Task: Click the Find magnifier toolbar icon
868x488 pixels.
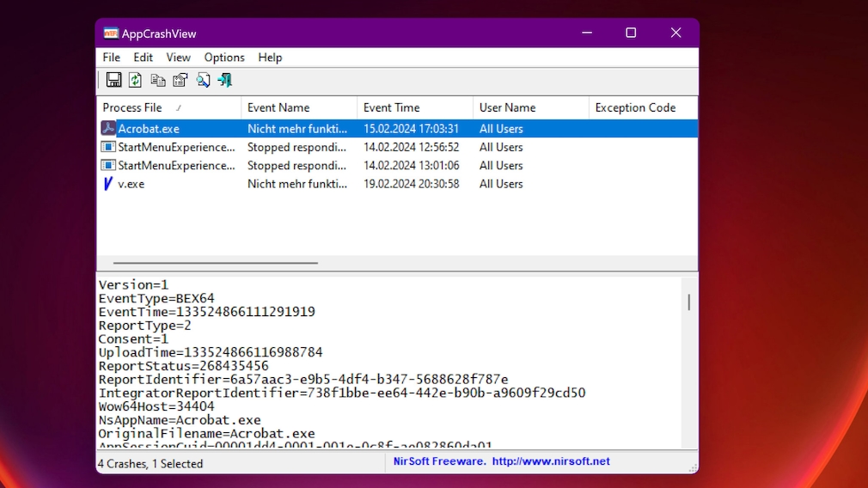Action: [x=203, y=80]
